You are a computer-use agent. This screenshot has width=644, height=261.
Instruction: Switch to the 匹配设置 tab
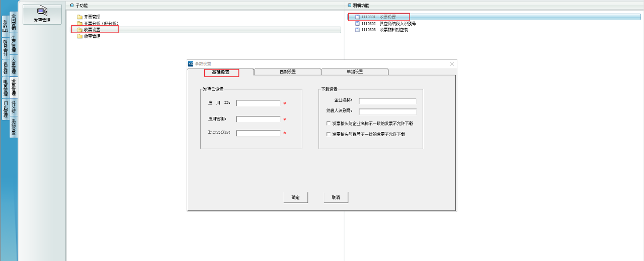point(287,72)
